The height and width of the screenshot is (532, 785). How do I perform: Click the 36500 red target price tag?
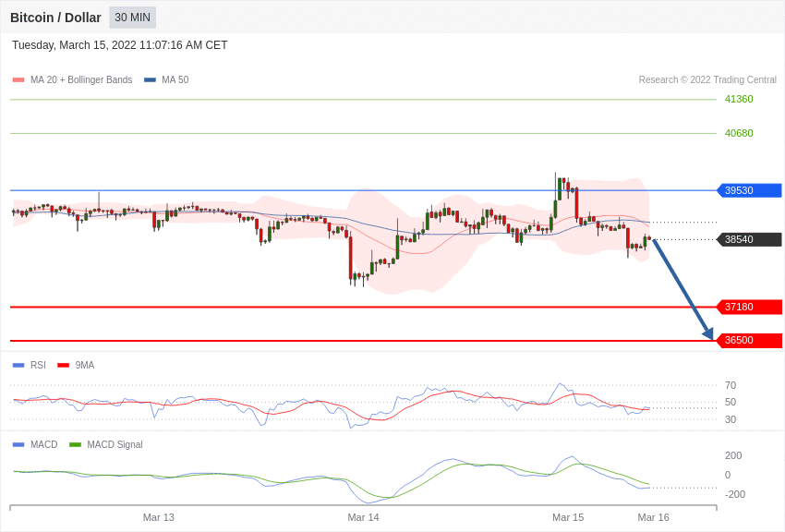(x=750, y=340)
